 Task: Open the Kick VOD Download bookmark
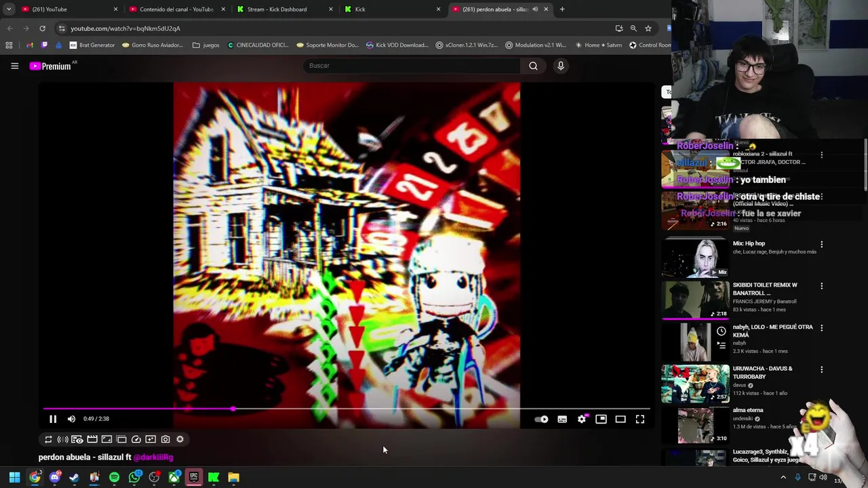(x=397, y=45)
